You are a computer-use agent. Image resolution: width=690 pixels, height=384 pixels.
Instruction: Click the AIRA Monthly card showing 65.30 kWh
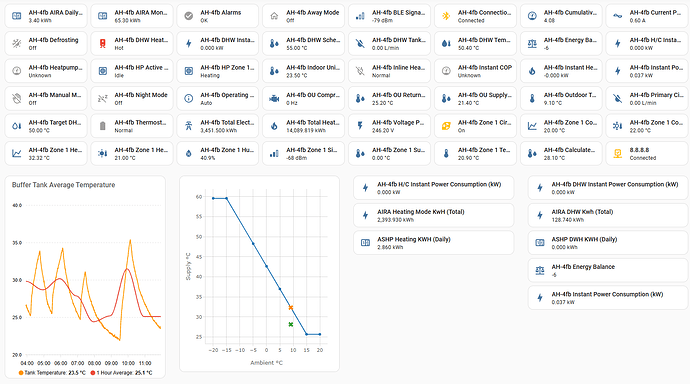point(132,16)
